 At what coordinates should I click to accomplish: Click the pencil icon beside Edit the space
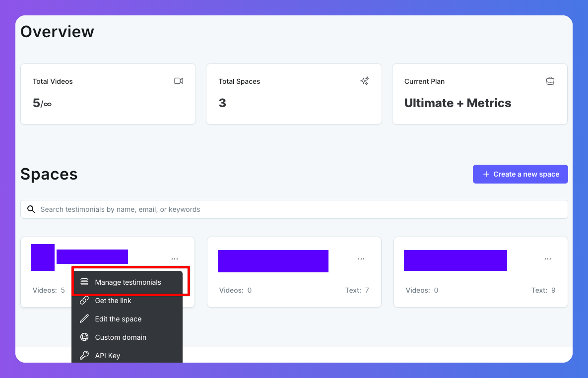[84, 319]
